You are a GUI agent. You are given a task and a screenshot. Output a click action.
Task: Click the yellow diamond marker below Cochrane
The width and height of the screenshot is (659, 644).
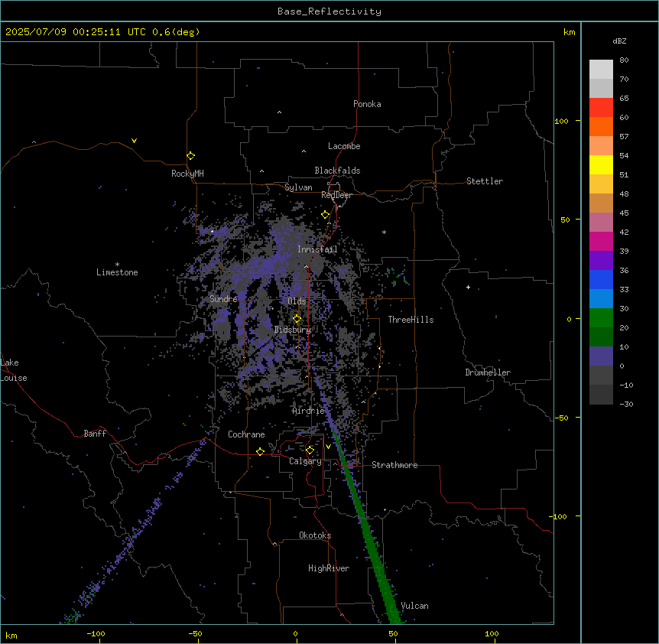click(260, 451)
